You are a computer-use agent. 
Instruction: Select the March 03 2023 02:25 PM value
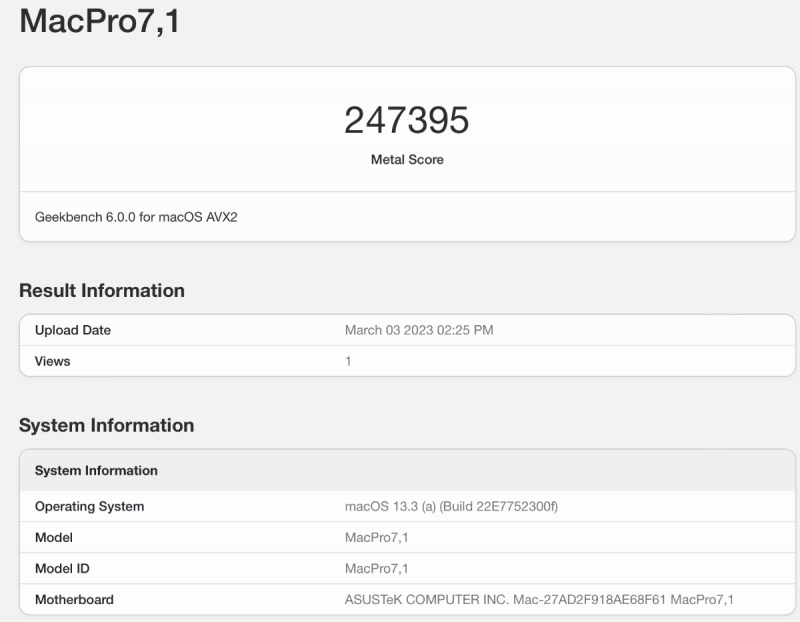pos(419,330)
